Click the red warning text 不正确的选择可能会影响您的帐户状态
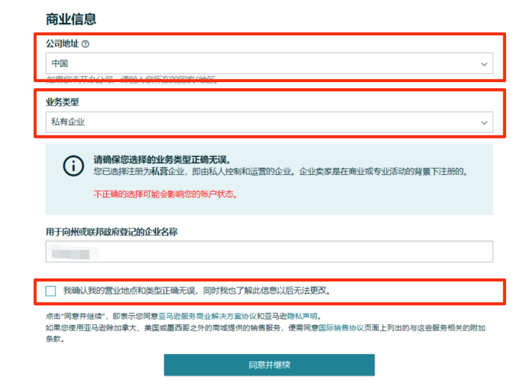The width and height of the screenshot is (532, 392). pyautogui.click(x=165, y=194)
